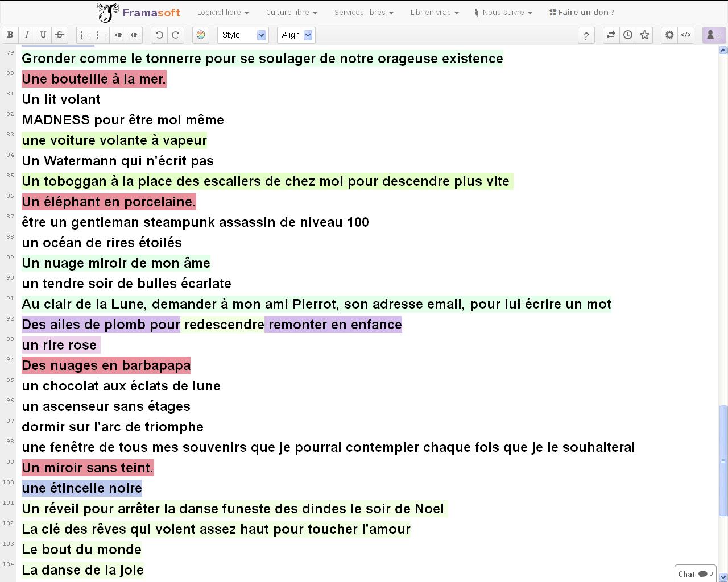Screen dimensions: 728x582
Task: Click the line "Des nuages en barbapapa"
Action: click(x=106, y=365)
